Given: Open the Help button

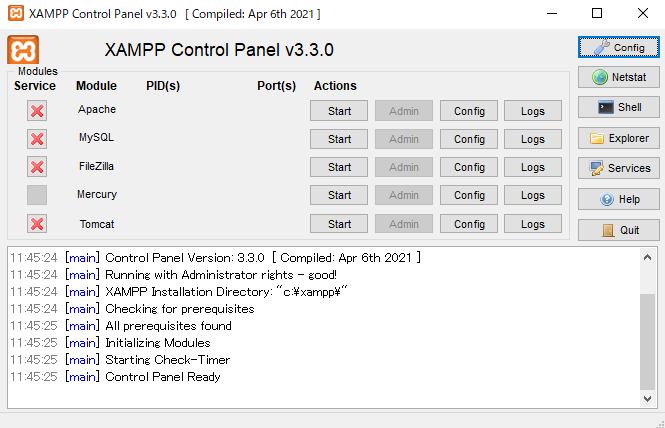Looking at the screenshot, I should (618, 199).
